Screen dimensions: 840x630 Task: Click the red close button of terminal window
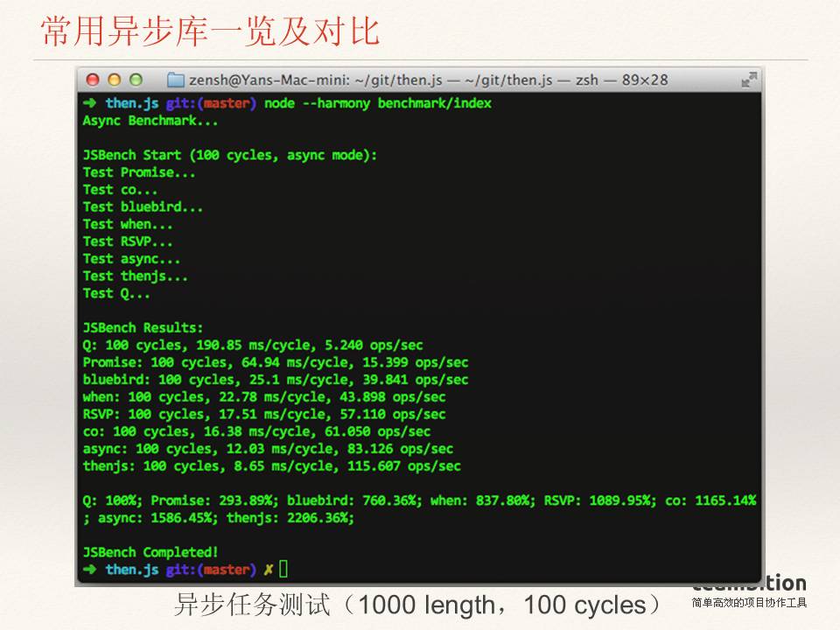coord(93,80)
